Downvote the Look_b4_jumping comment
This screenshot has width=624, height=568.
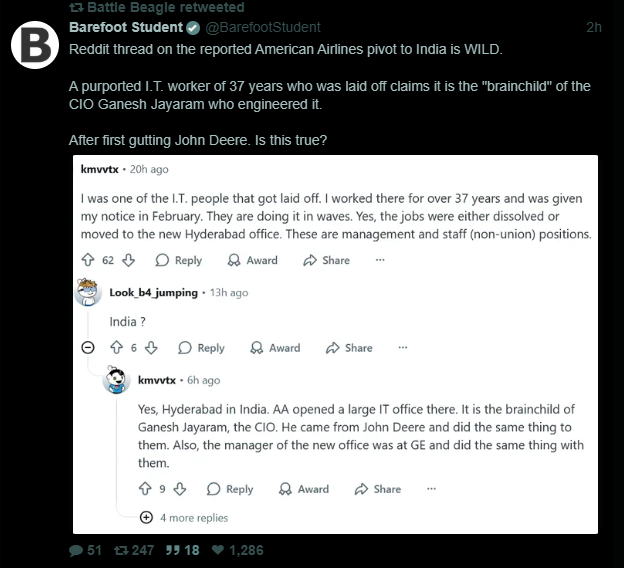pyautogui.click(x=151, y=348)
